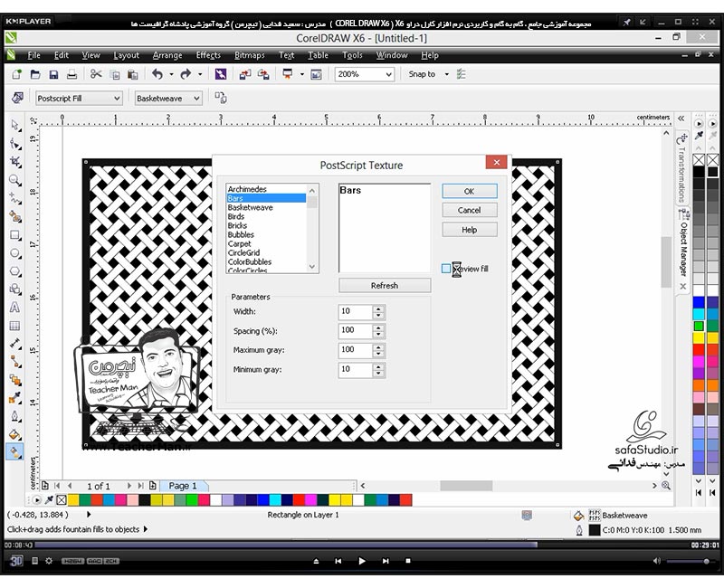This screenshot has width=724, height=588.
Task: Select the Pick tool in toolbox
Action: coord(15,125)
